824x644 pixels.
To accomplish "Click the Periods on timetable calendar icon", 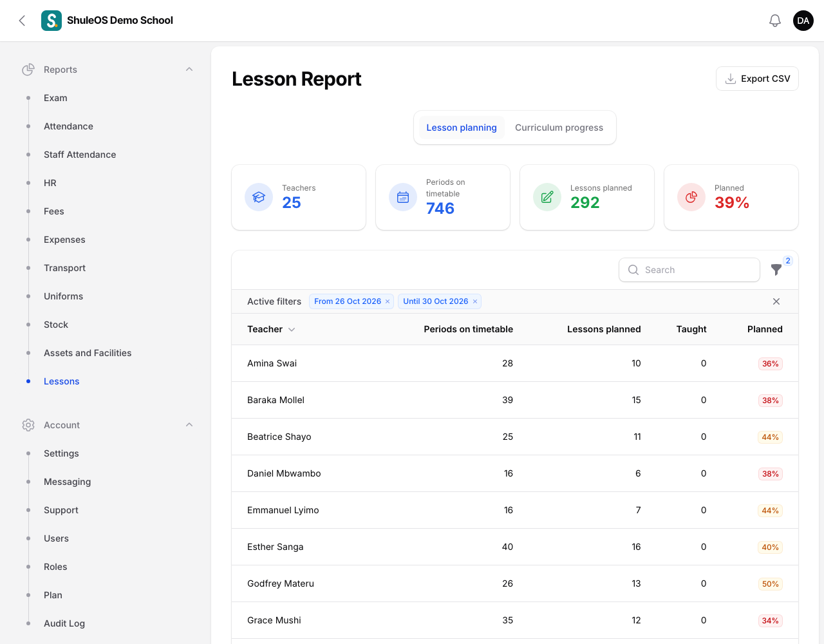I will pos(403,197).
